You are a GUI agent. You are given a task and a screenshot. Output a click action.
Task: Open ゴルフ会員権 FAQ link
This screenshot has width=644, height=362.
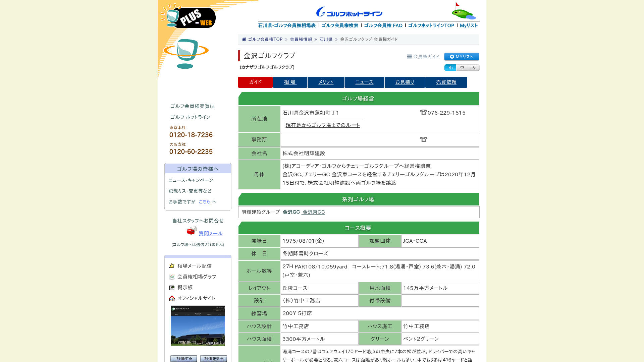(383, 25)
